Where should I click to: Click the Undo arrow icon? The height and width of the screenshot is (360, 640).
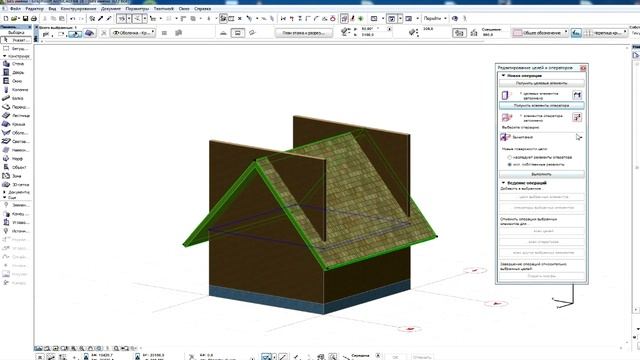[x=72, y=18]
